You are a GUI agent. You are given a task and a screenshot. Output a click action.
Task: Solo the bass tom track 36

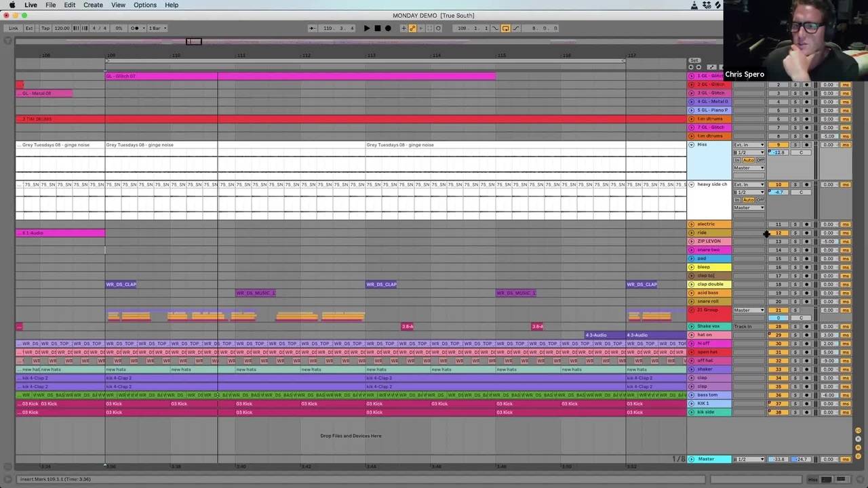[x=795, y=395]
